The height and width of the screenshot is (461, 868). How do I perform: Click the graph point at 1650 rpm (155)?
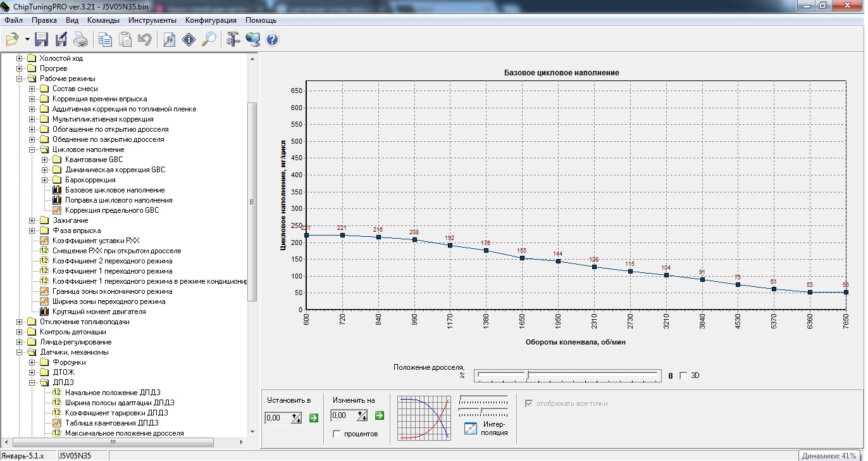tap(522, 258)
